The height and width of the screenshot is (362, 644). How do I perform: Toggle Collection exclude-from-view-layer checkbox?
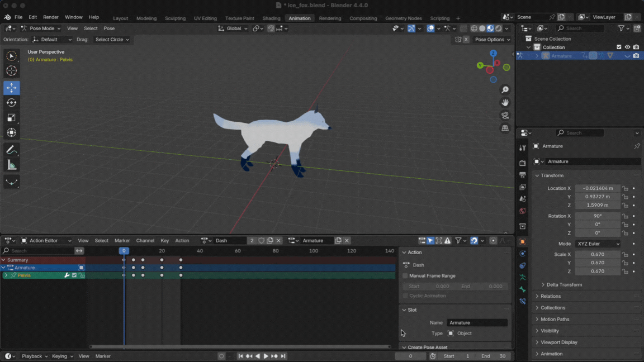pos(619,47)
